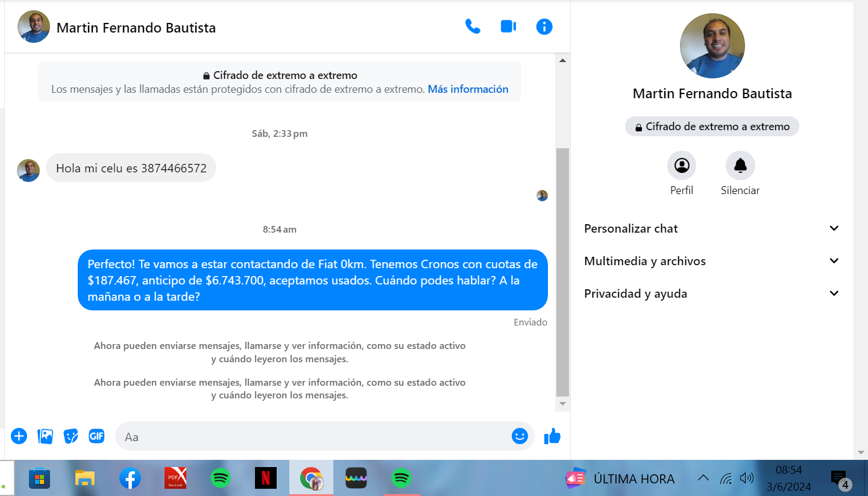Launch Facebook from the taskbar
868x496 pixels.
click(130, 479)
